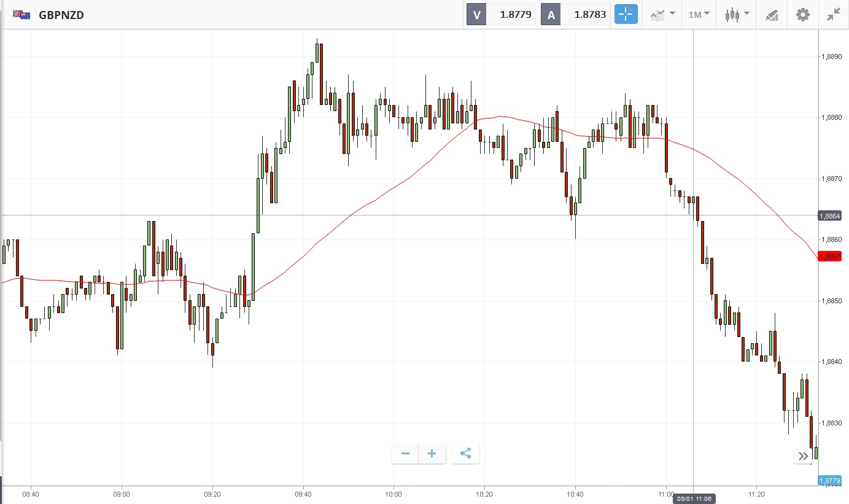849x504 pixels.
Task: Open the 1M timeframe dropdown
Action: (x=699, y=15)
